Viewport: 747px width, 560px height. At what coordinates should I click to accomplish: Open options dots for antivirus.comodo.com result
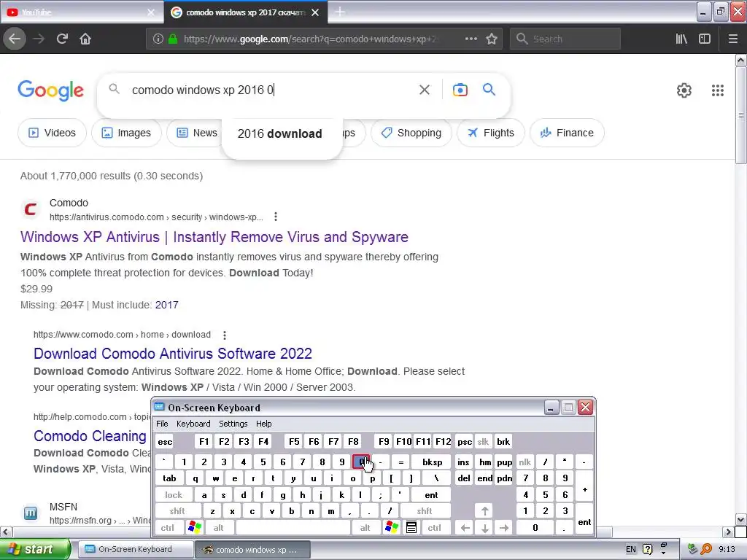coord(275,217)
